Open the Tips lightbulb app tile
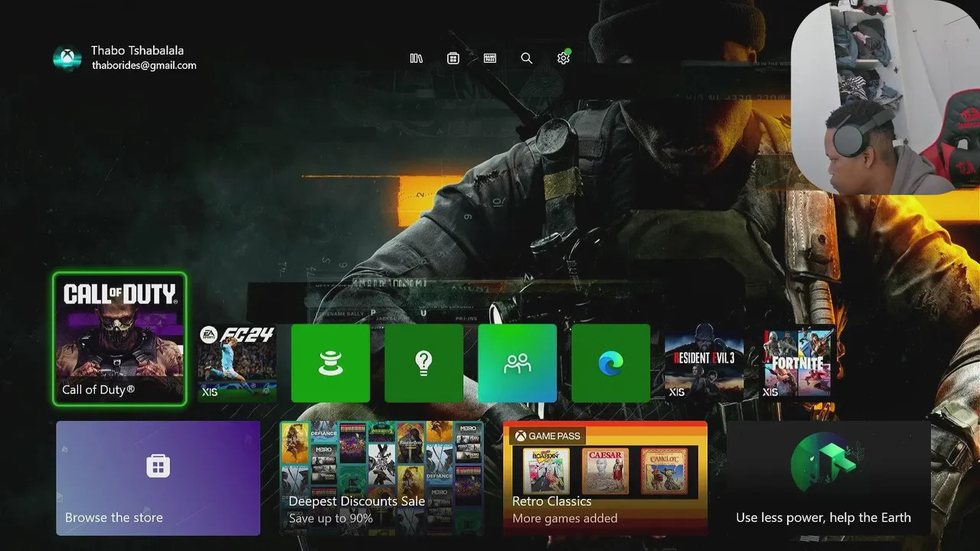 [x=424, y=364]
